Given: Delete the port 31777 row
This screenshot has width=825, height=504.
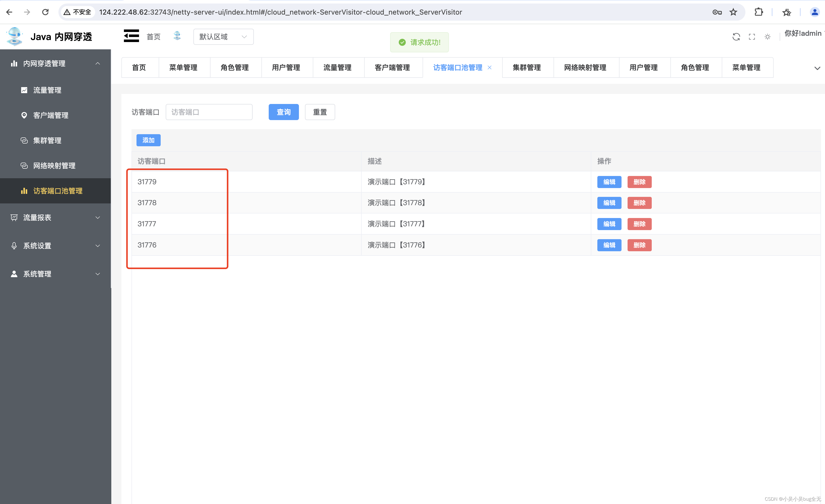Looking at the screenshot, I should 639,224.
